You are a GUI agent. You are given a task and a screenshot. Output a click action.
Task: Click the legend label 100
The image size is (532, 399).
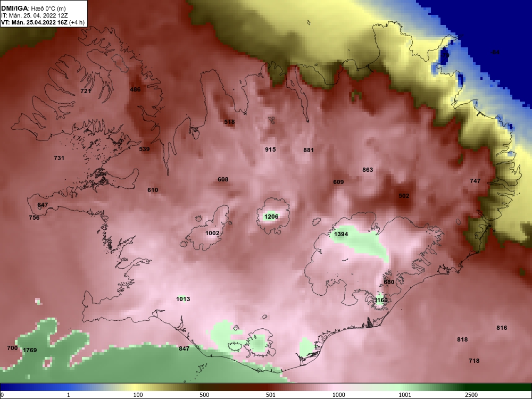[138, 395]
